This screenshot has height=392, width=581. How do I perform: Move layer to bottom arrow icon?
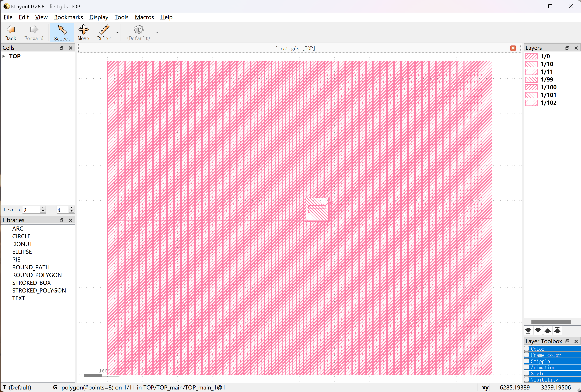click(x=528, y=331)
